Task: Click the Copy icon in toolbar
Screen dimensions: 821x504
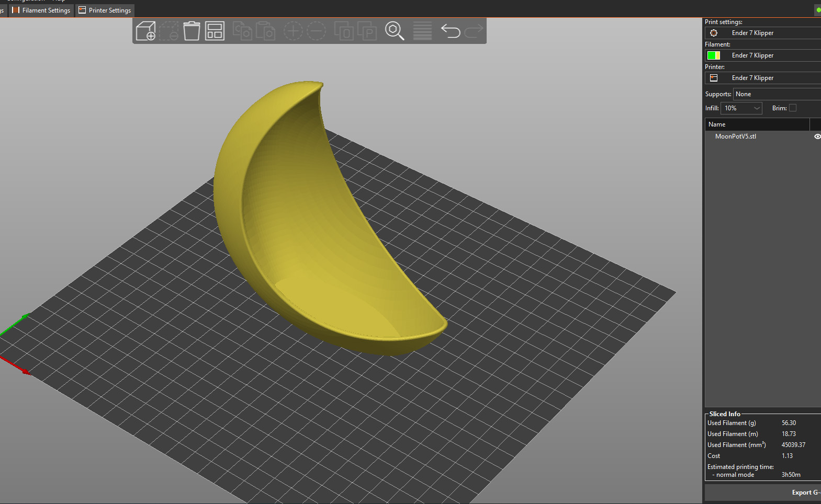Action: 242,31
